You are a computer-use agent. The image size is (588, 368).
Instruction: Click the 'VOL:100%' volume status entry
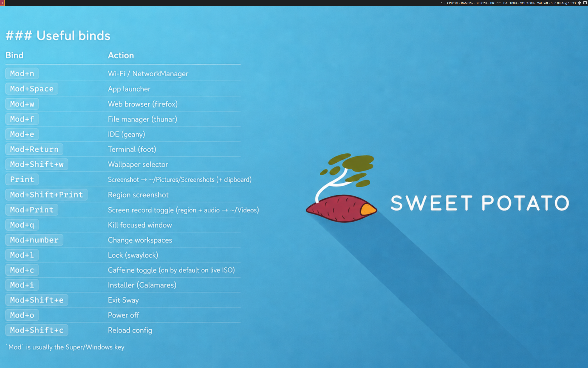527,3
